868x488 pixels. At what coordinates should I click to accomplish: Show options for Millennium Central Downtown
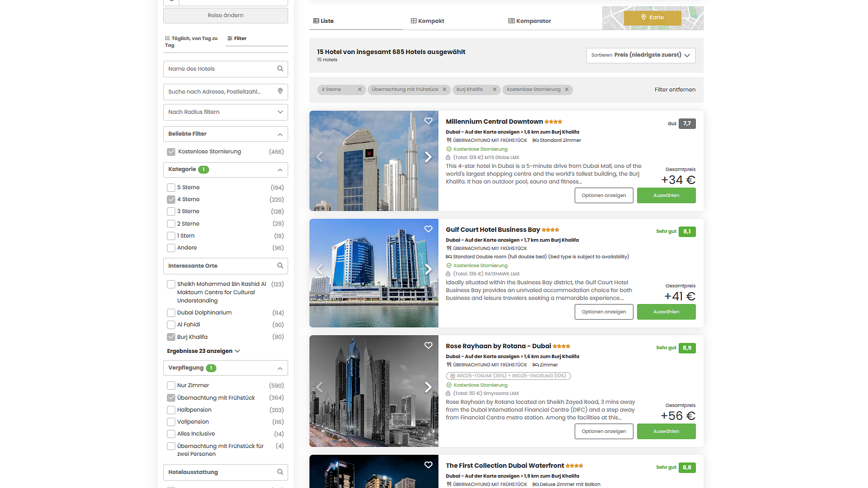click(604, 195)
